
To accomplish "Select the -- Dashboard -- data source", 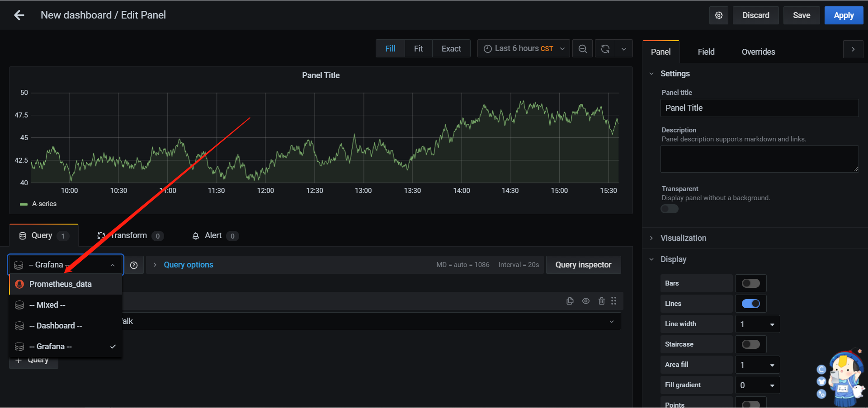I will pyautogui.click(x=66, y=326).
